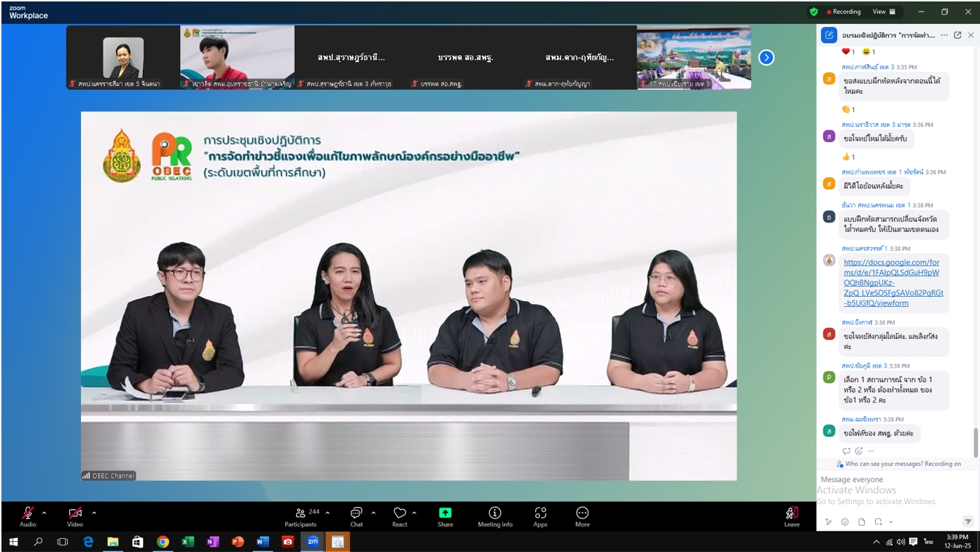Close the chat panel
Image resolution: width=980 pixels, height=552 pixels.
click(x=970, y=35)
